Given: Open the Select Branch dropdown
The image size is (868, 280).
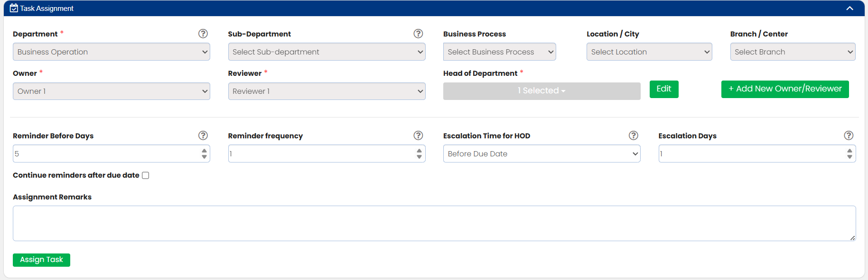Looking at the screenshot, I should 793,52.
